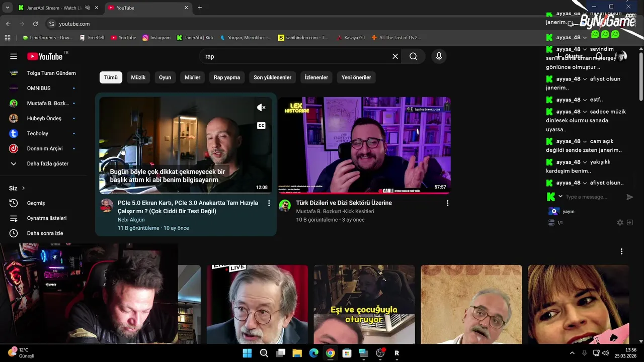Viewport: 644px width, 362px height.
Task: Clear the search text with X icon
Action: 395,56
